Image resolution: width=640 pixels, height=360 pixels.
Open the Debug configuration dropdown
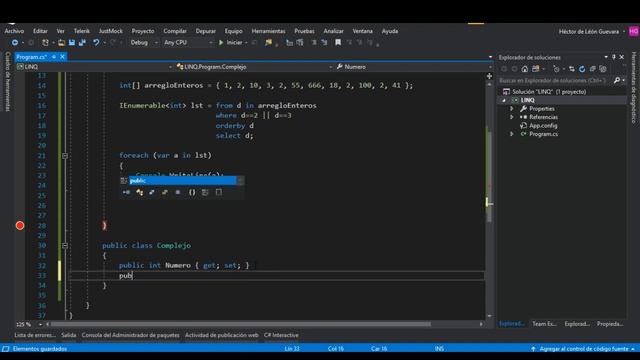144,42
